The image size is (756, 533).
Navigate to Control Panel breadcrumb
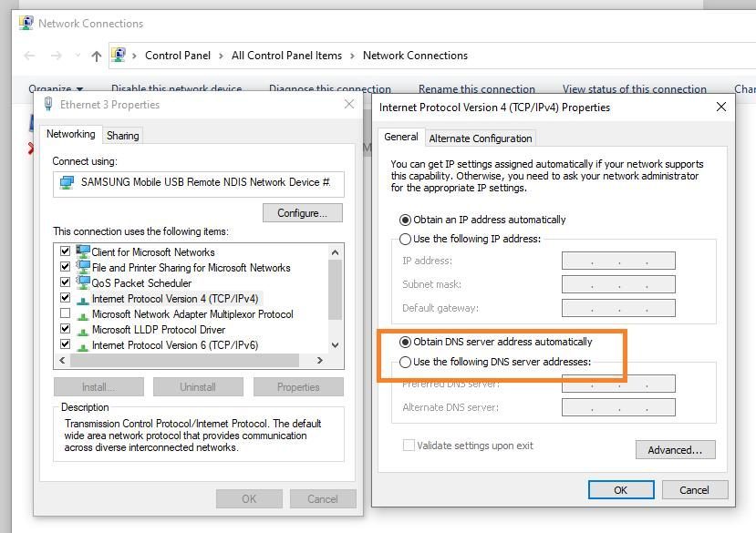178,56
